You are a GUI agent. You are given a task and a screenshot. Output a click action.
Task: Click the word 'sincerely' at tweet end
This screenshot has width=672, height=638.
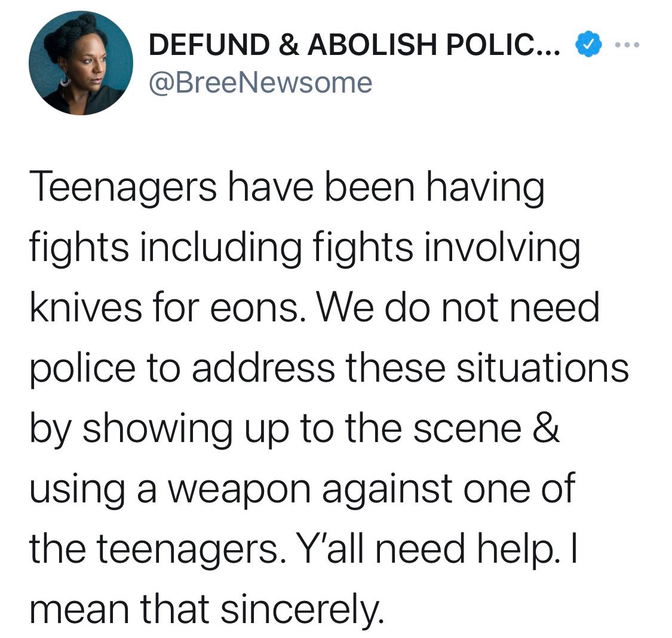(x=300, y=611)
